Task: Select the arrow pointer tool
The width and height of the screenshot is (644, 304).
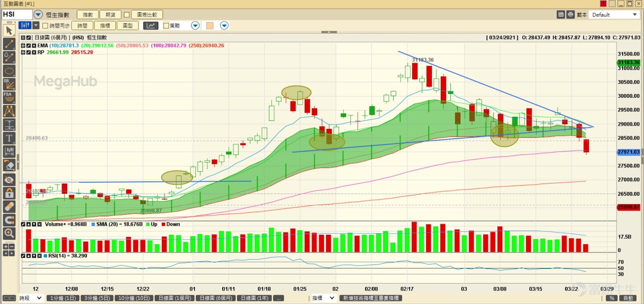Action: [9, 31]
